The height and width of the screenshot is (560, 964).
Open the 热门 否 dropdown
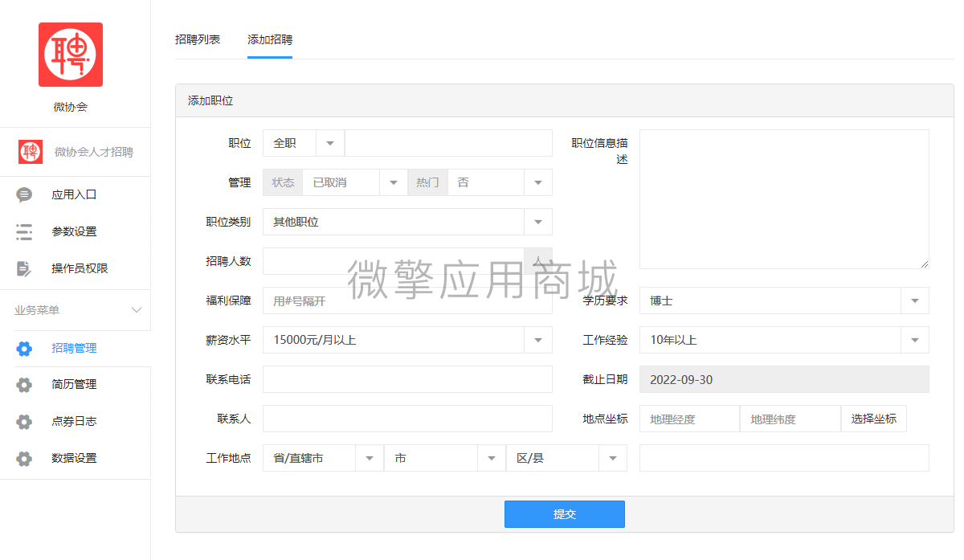point(500,182)
